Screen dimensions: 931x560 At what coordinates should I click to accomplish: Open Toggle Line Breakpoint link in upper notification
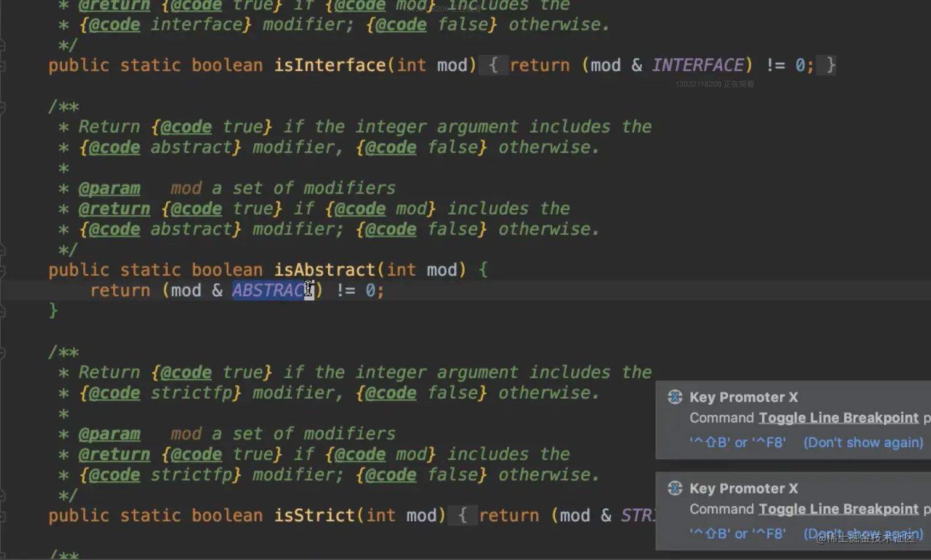(x=839, y=418)
